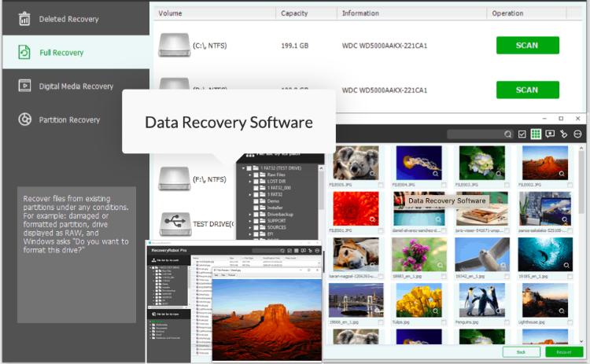Expand the SUPPORT folder
Image resolution: width=590 pixels, height=364 pixels.
tap(250, 221)
